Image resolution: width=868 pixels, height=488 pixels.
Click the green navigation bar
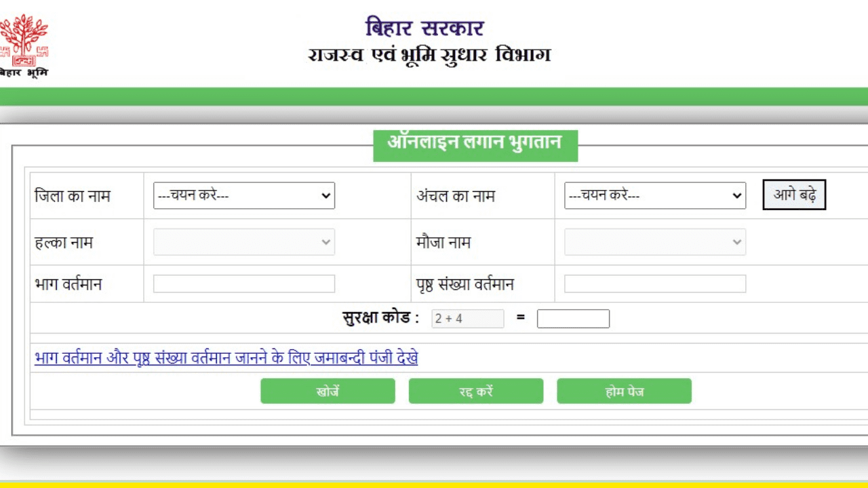pyautogui.click(x=434, y=96)
